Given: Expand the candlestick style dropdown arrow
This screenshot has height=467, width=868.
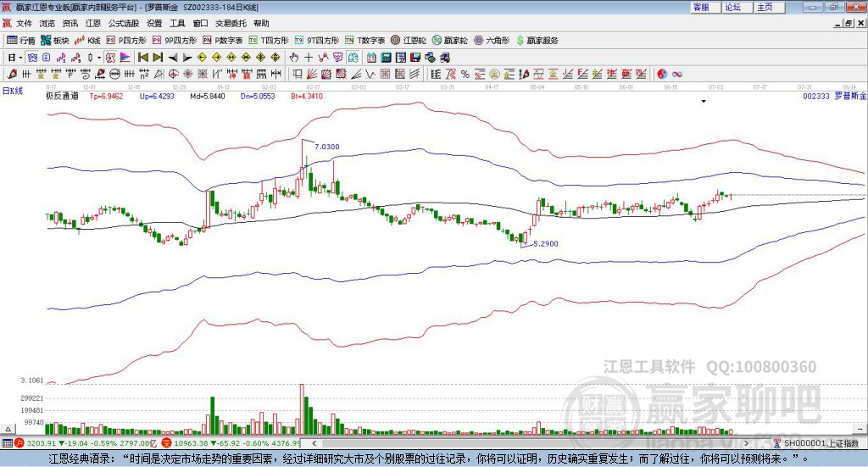Looking at the screenshot, I should (x=99, y=58).
